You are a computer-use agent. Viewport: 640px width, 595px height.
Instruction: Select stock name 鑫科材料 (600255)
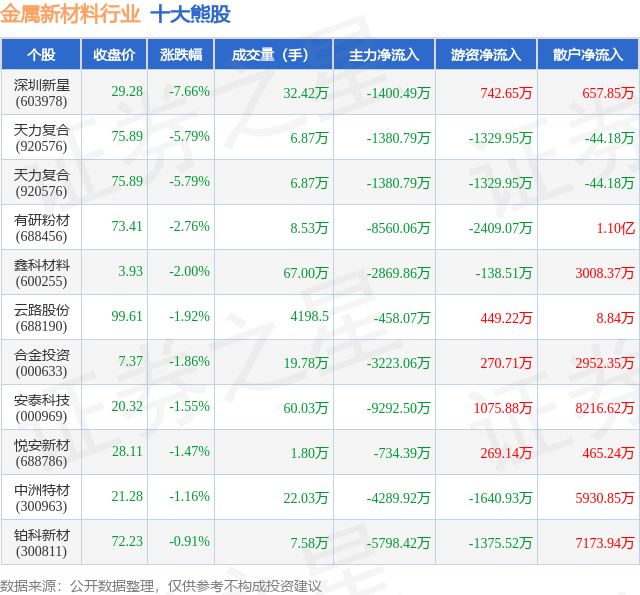pyautogui.click(x=41, y=273)
